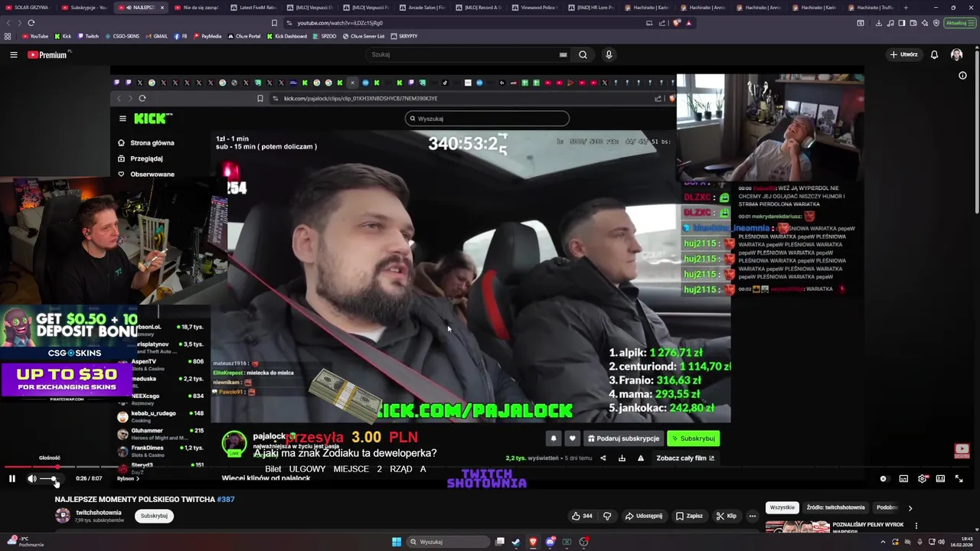
Task: Start voice search with microphone icon
Action: coord(609,54)
